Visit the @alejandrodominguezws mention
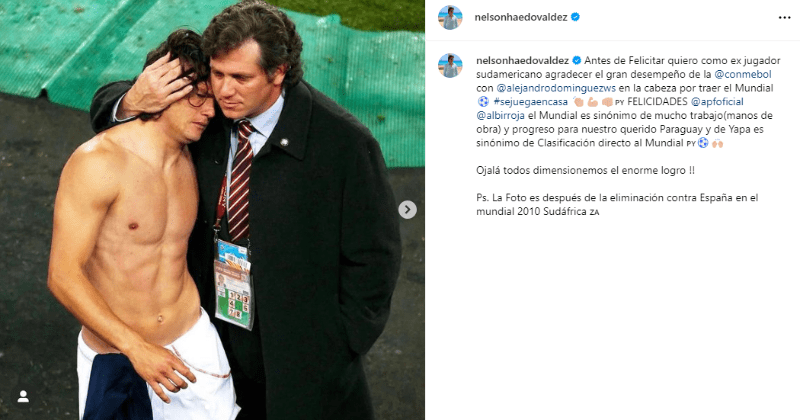Viewport: 800px width, 420px height. click(556, 88)
